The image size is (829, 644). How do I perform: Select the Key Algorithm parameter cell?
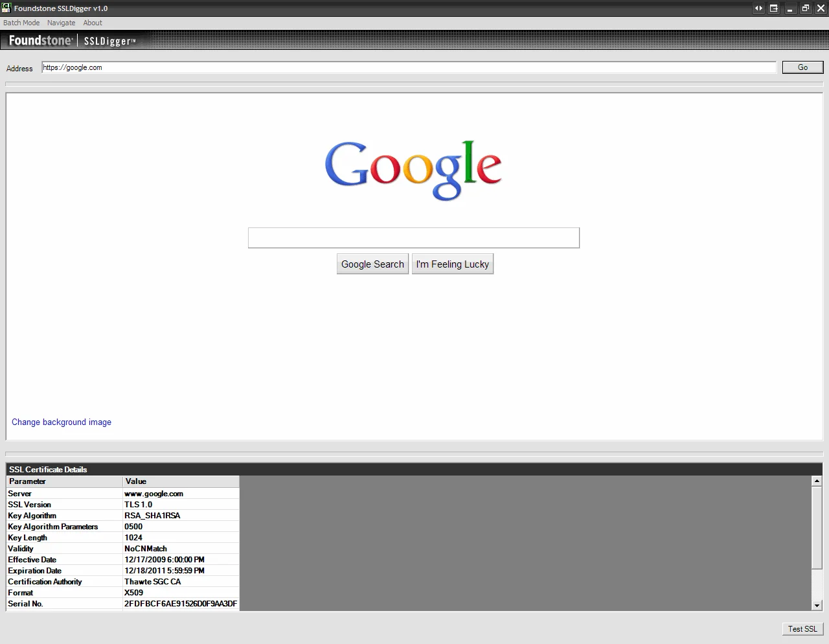coord(64,516)
